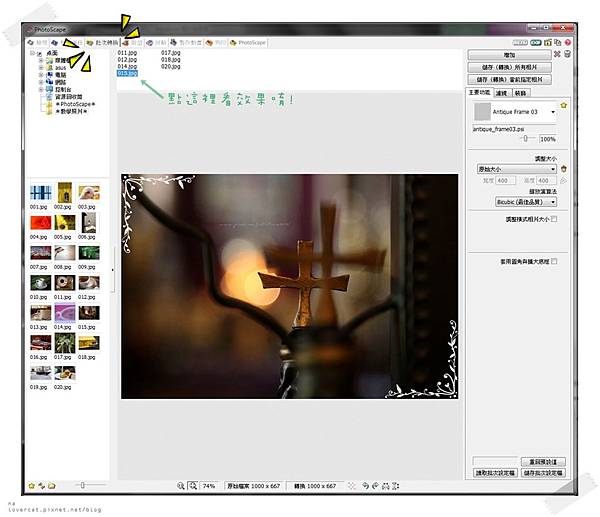Click the yellow folder icon in top-right toolbar

click(x=548, y=42)
